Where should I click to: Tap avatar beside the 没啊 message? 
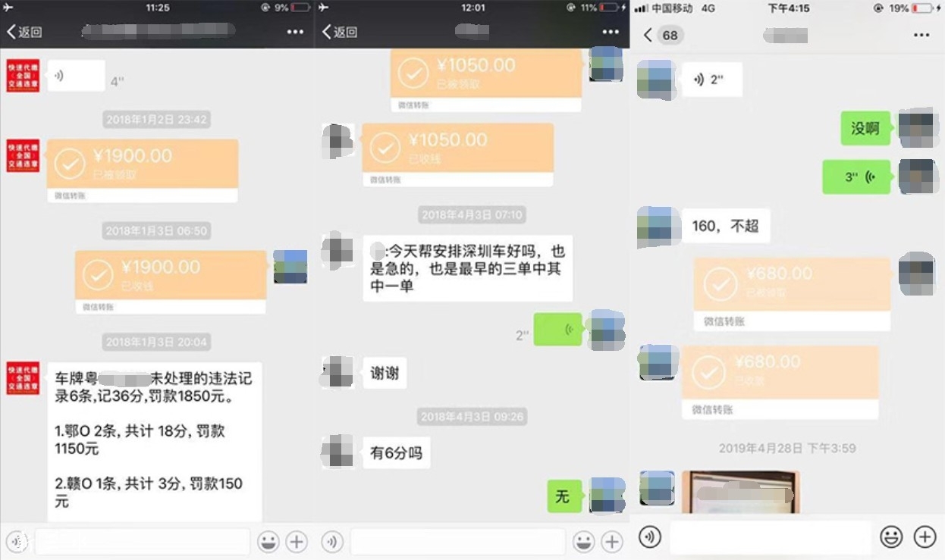pyautogui.click(x=917, y=128)
